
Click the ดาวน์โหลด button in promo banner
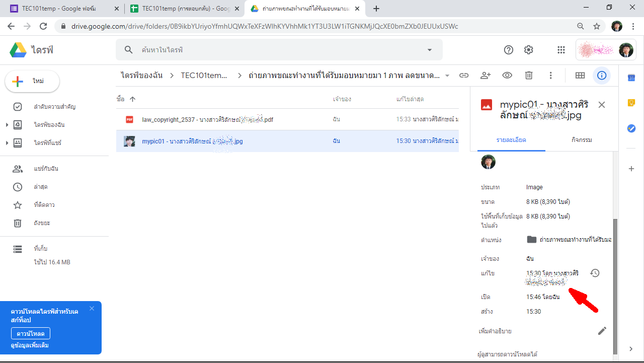tap(31, 333)
